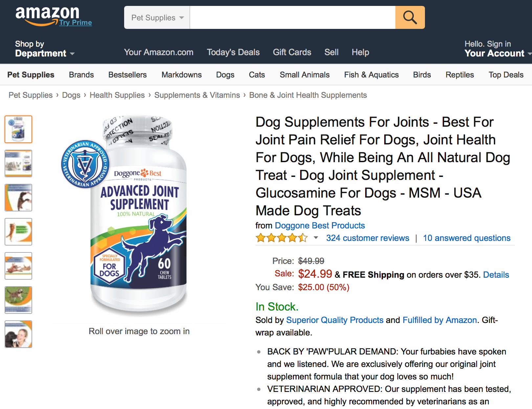Open the 324 customer reviews link
532x409 pixels.
(x=367, y=238)
